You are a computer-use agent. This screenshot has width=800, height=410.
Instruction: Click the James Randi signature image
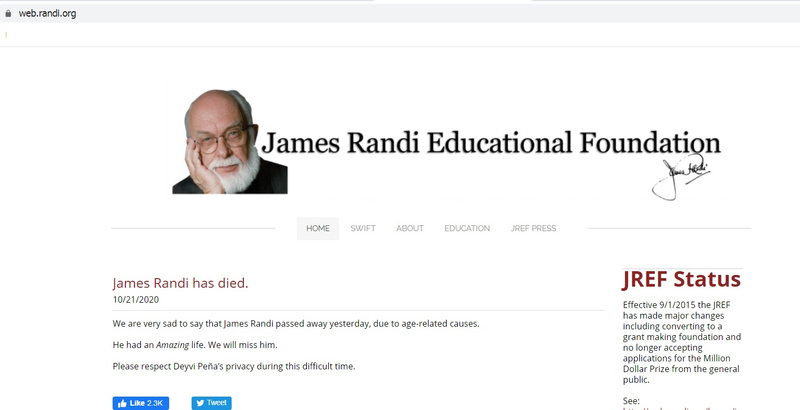pos(680,176)
